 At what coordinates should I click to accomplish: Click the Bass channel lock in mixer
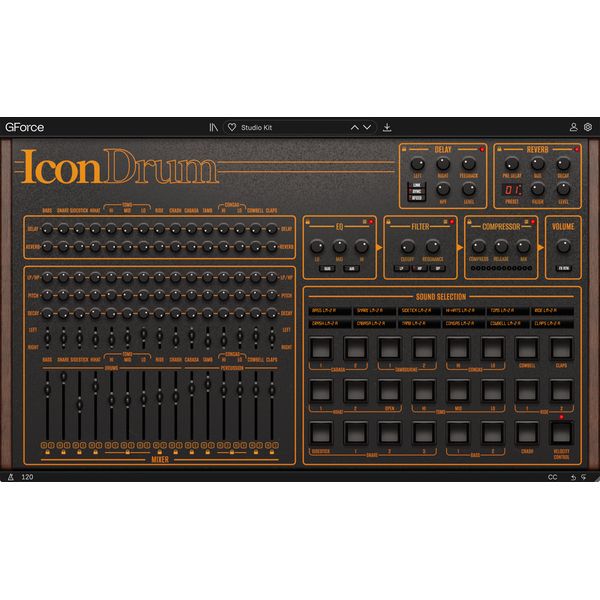47,452
